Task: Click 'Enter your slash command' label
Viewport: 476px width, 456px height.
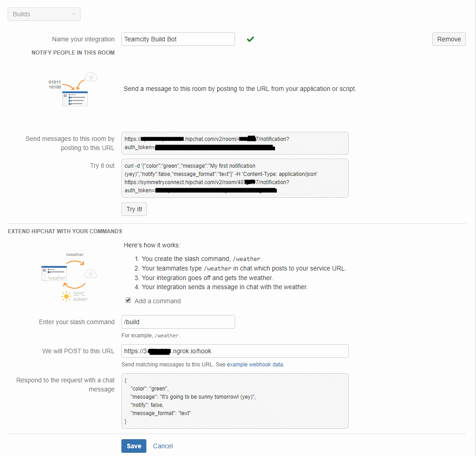Action: [x=77, y=322]
